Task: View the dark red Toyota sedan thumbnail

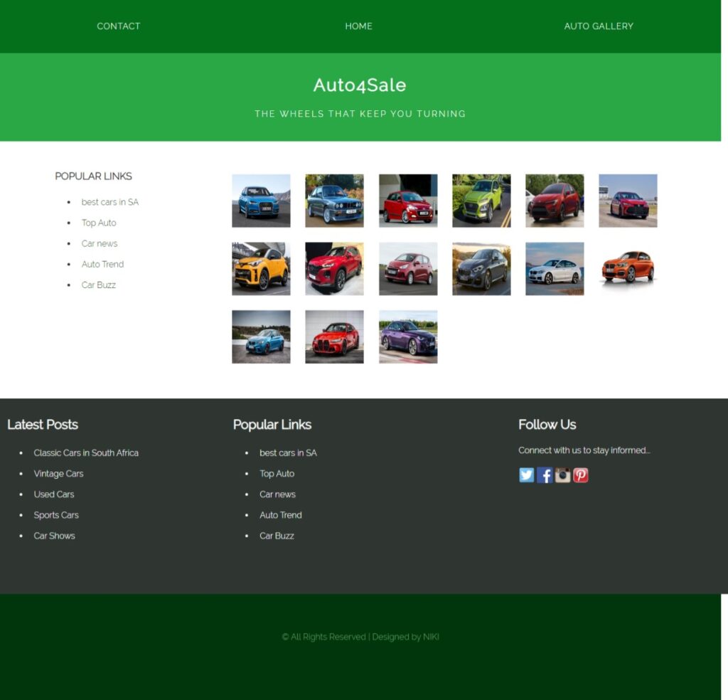Action: point(555,201)
